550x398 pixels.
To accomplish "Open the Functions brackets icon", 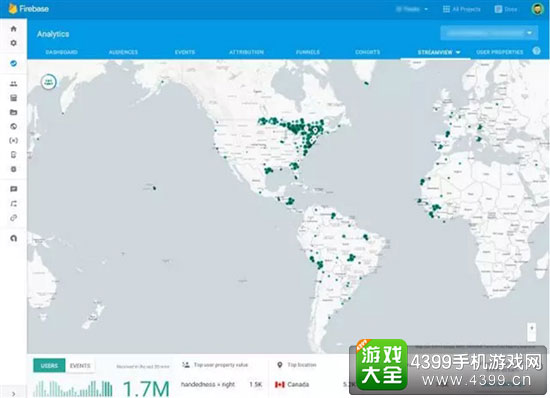I will pos(13,141).
